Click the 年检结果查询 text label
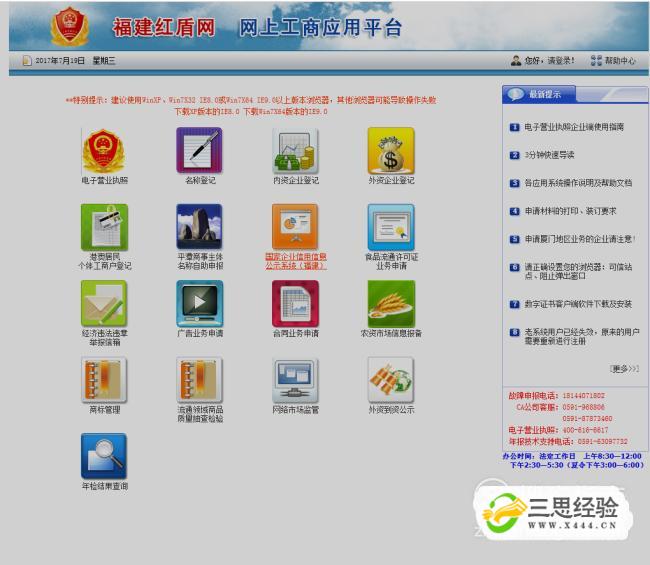 coord(104,486)
